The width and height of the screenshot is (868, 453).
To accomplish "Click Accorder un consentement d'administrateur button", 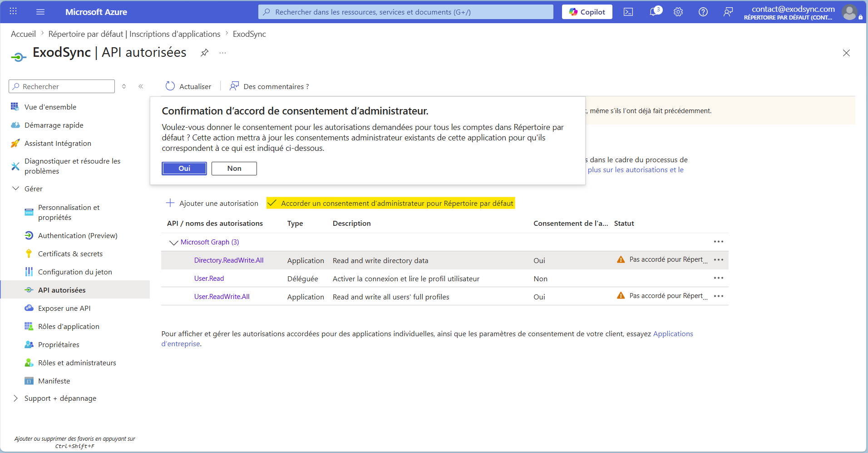I will point(391,203).
